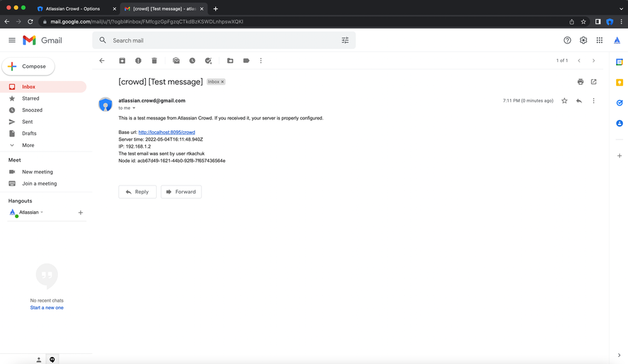The image size is (628, 364).
Task: Mark the email as unread
Action: coord(176,60)
